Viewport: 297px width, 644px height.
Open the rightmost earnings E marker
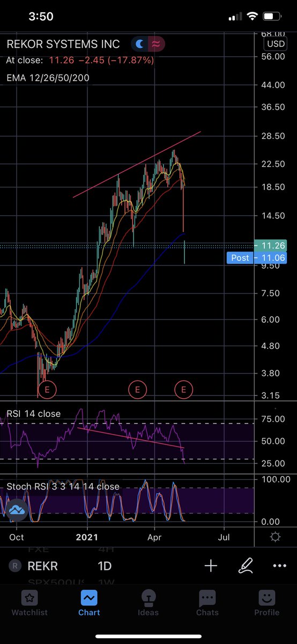(184, 389)
